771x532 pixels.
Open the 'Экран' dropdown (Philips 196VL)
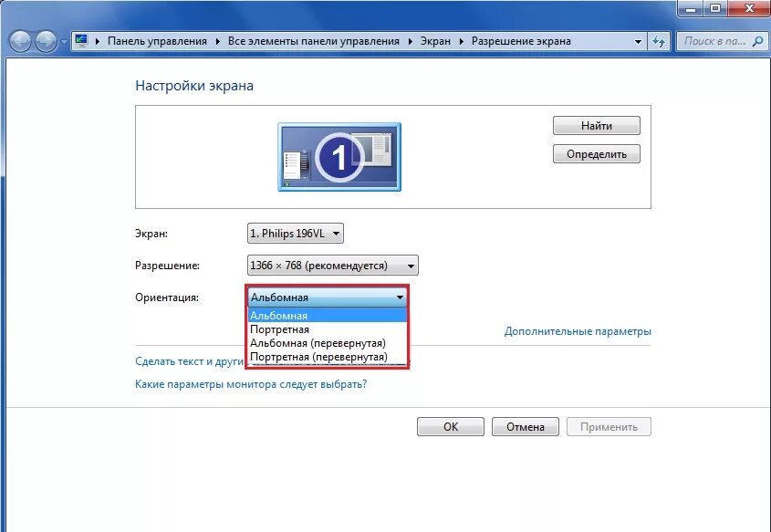(x=295, y=234)
